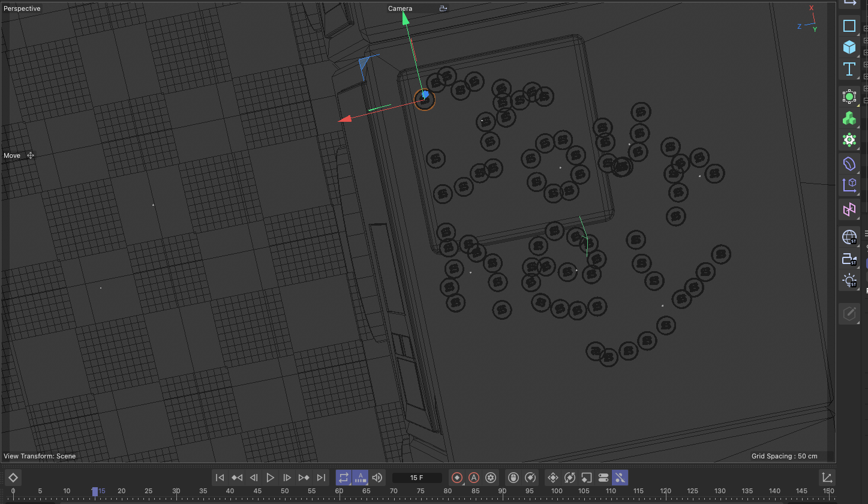
Task: Add a Text object with the T icon
Action: pyautogui.click(x=849, y=69)
